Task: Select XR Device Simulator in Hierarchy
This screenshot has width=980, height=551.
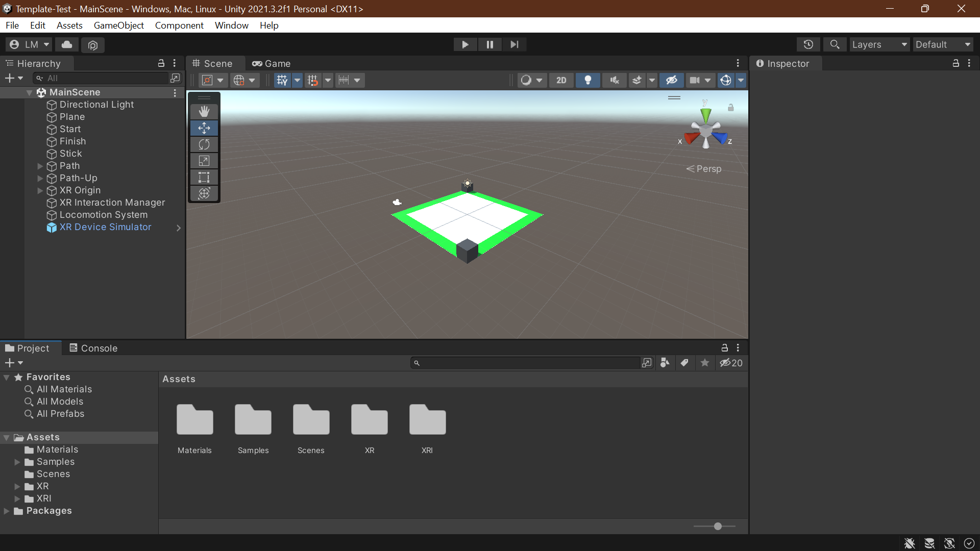Action: 105,227
